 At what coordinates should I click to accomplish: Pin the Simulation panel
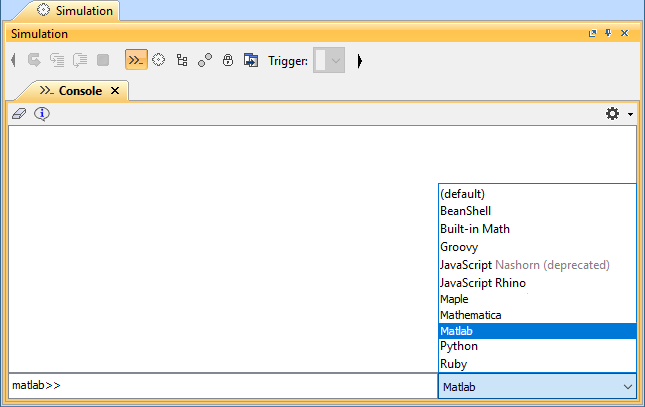click(x=608, y=33)
